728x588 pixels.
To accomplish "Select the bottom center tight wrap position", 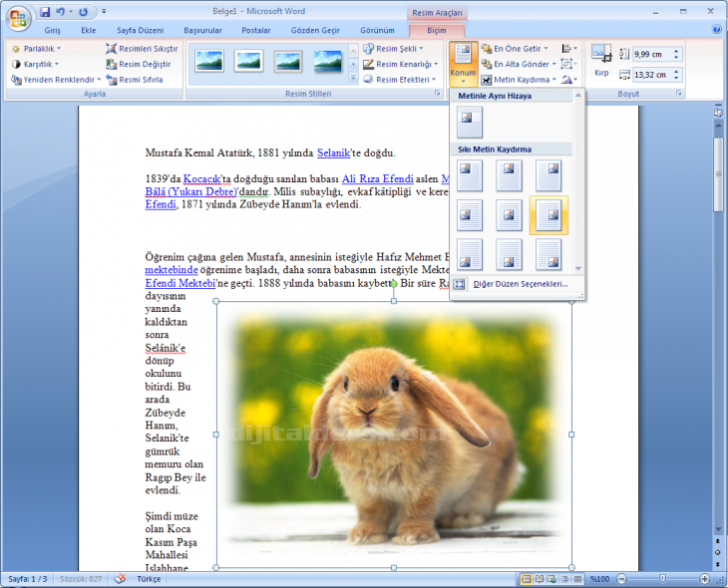I will 509,254.
